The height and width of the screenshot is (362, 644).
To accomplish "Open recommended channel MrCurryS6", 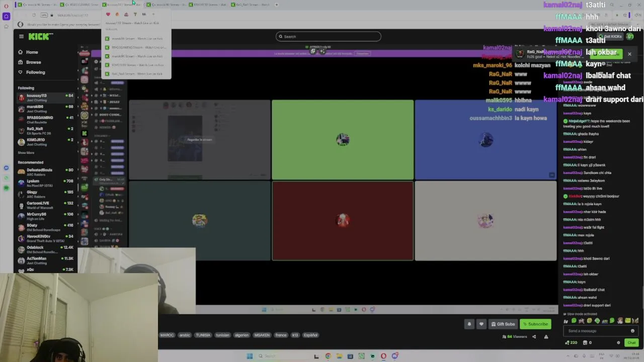I will (45, 216).
